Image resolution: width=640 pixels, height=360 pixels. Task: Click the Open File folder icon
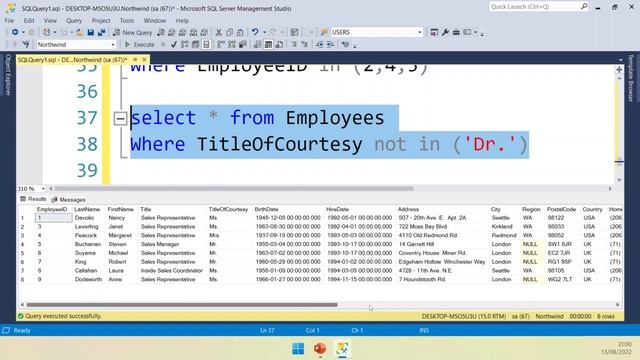point(80,32)
